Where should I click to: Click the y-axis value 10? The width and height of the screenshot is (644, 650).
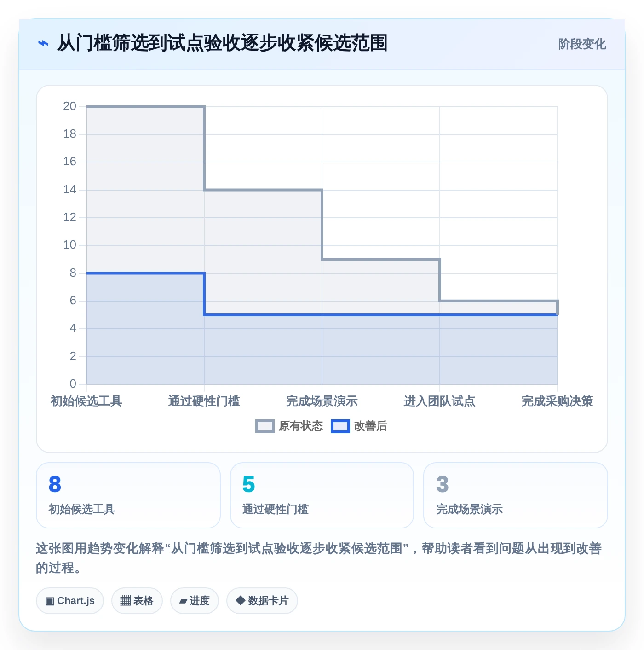coord(69,245)
